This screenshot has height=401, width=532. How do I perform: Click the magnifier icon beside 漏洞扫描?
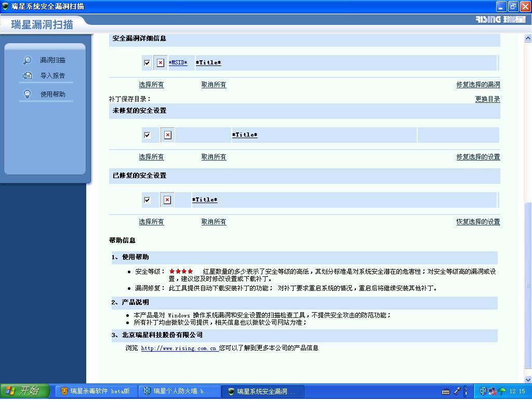click(27, 60)
